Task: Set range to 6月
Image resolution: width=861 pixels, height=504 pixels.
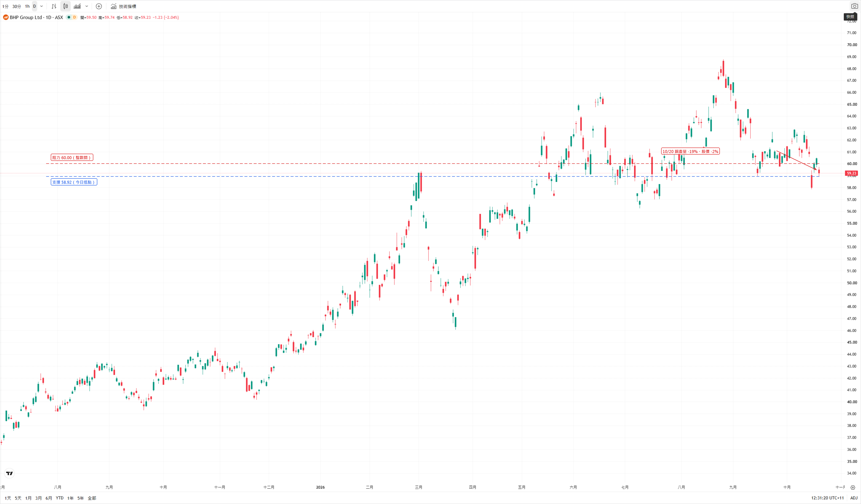Action: point(49,498)
